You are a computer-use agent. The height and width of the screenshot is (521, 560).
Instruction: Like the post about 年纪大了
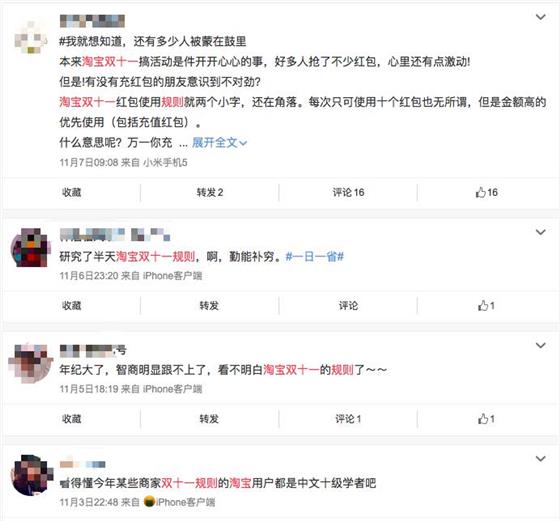pyautogui.click(x=486, y=419)
